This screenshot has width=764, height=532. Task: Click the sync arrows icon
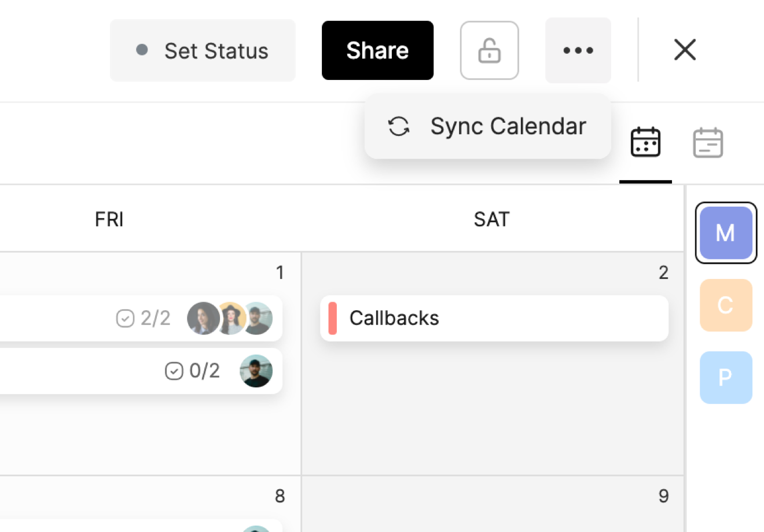click(399, 126)
